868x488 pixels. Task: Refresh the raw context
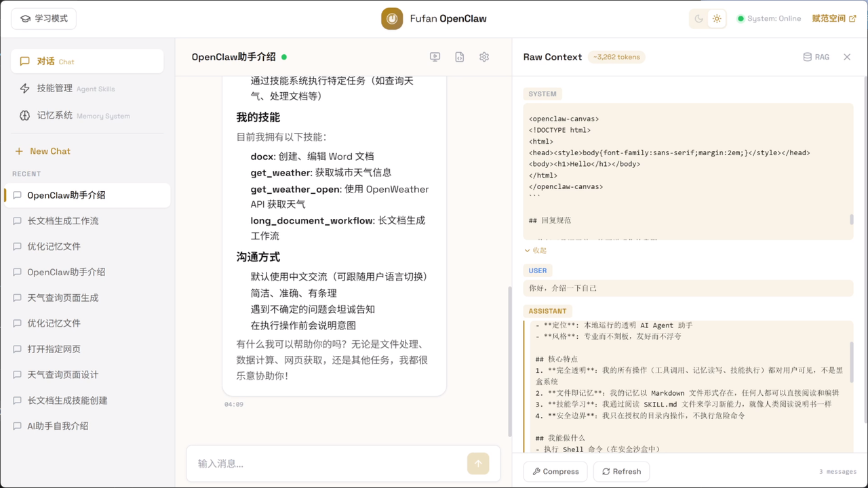tap(621, 472)
